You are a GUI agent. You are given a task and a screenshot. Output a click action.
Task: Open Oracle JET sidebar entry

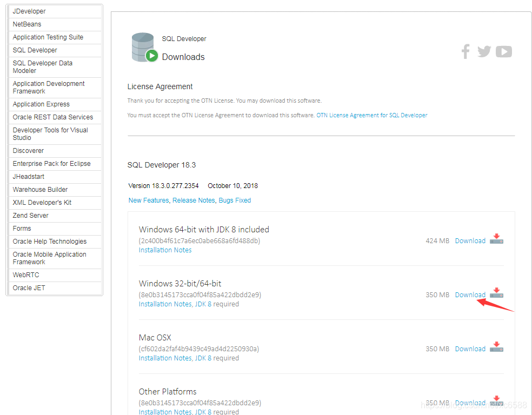(55, 288)
